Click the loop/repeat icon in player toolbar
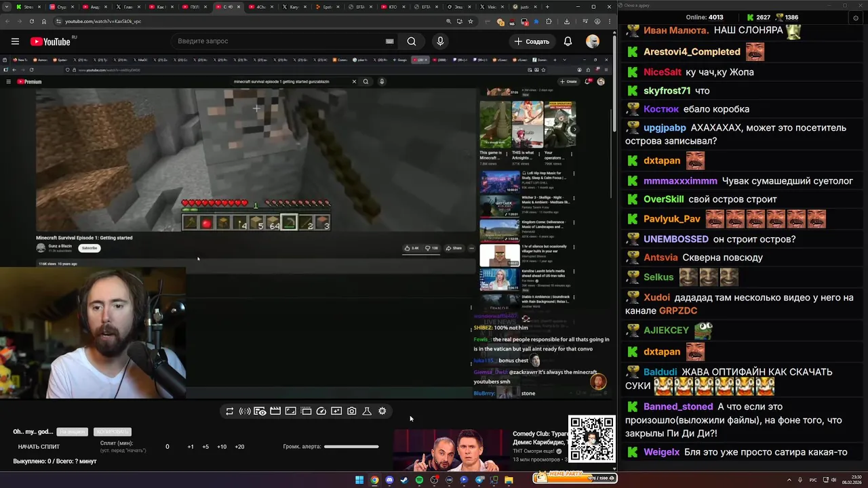 pos(229,411)
